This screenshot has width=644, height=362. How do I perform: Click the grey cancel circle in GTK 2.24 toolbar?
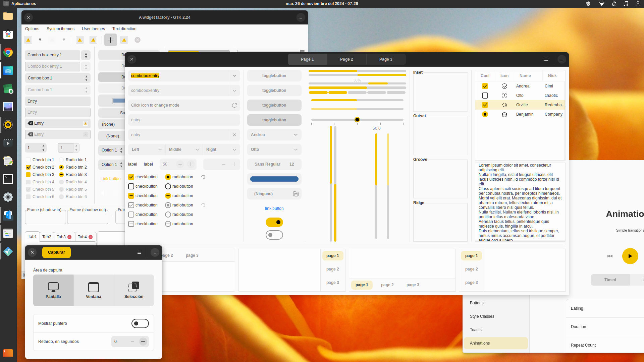click(x=138, y=40)
